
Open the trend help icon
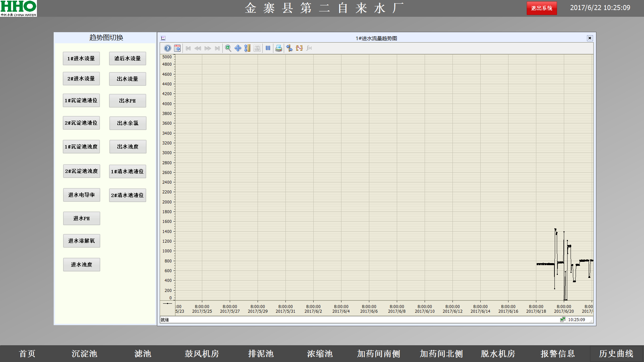[167, 48]
